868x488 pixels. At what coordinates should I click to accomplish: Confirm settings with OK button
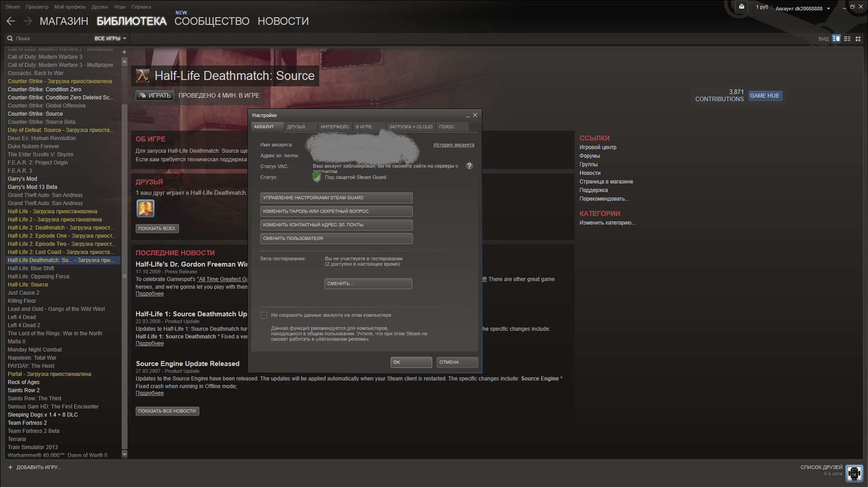pyautogui.click(x=411, y=362)
